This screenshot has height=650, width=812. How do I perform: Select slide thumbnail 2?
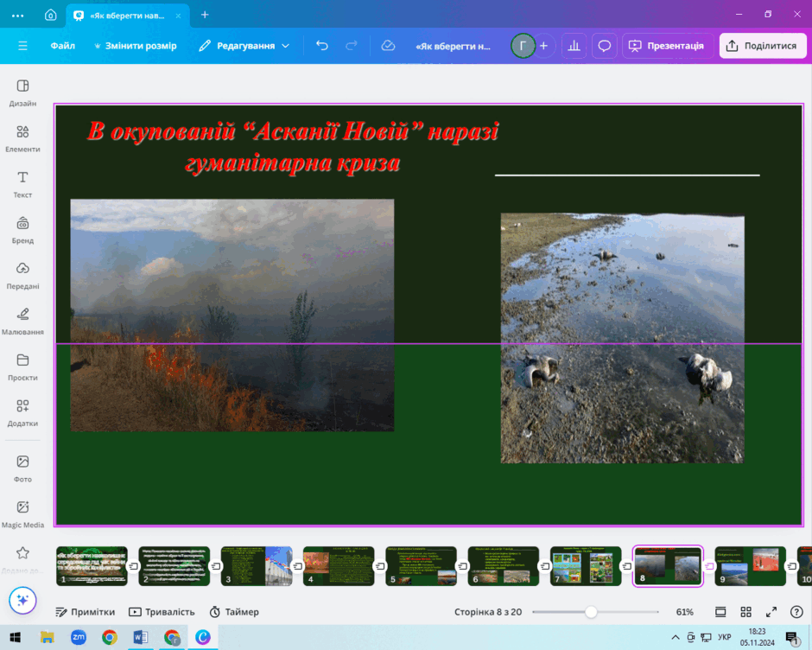point(174,566)
